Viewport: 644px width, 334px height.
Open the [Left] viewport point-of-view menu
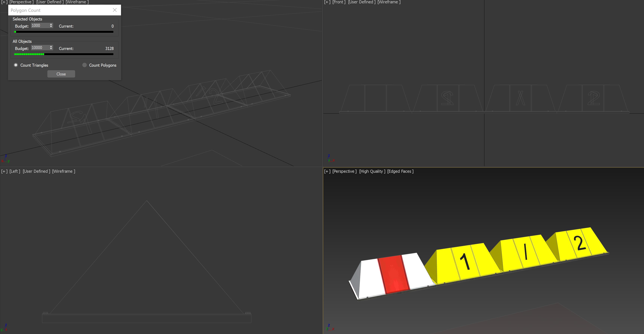click(x=15, y=171)
